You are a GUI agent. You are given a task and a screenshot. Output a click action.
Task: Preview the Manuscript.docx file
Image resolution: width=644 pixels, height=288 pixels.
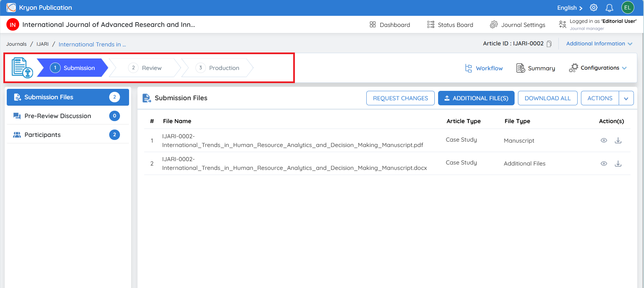click(604, 164)
